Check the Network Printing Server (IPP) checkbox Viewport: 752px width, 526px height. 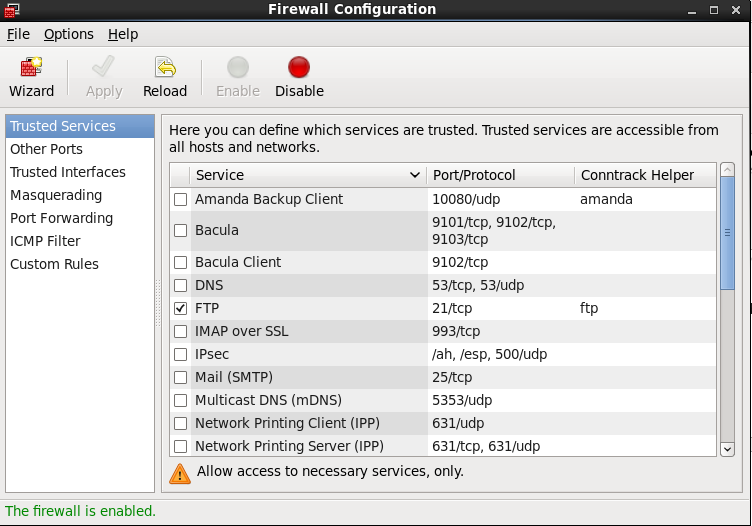pyautogui.click(x=180, y=446)
